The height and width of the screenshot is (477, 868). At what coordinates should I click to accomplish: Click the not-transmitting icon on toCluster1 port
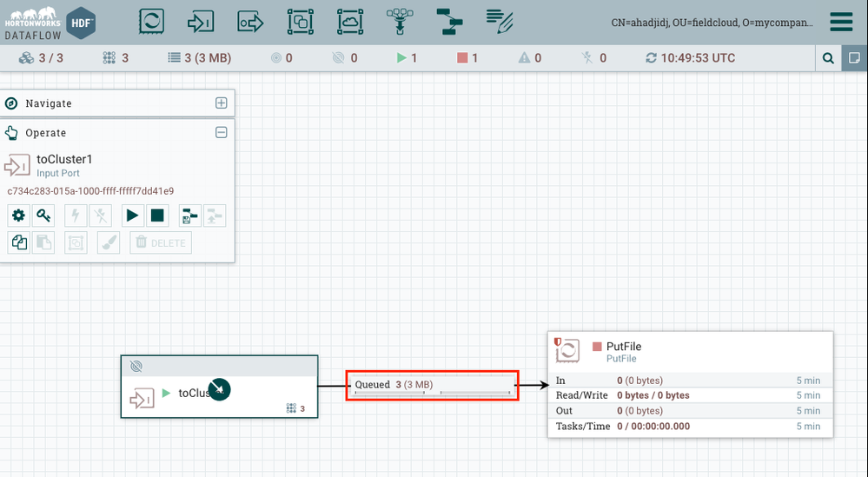coord(136,366)
